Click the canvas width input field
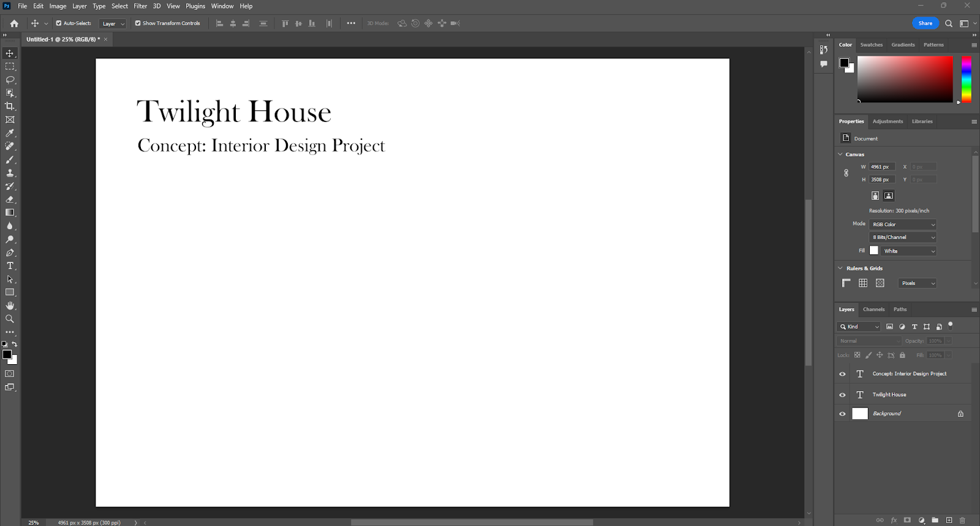This screenshot has height=526, width=980. click(882, 167)
